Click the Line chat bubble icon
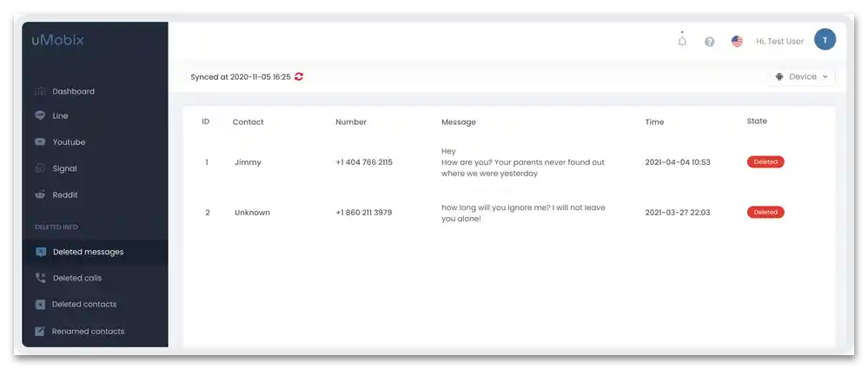 point(40,115)
